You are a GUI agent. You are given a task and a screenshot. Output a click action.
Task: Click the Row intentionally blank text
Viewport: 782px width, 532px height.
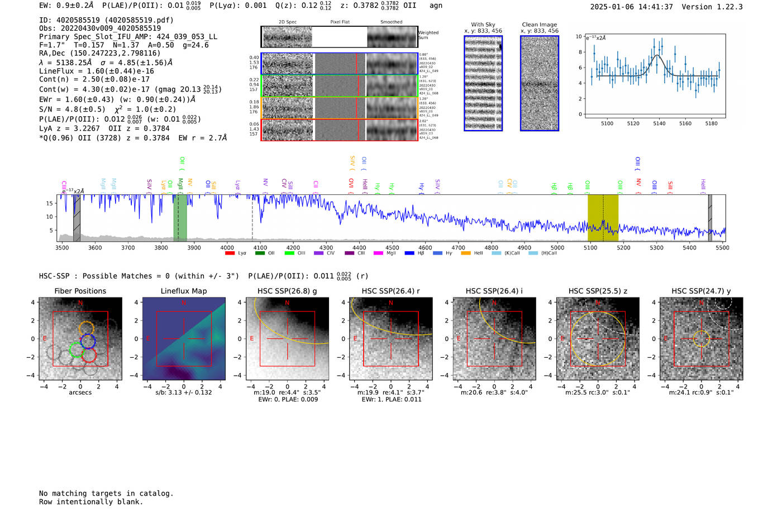click(x=91, y=502)
